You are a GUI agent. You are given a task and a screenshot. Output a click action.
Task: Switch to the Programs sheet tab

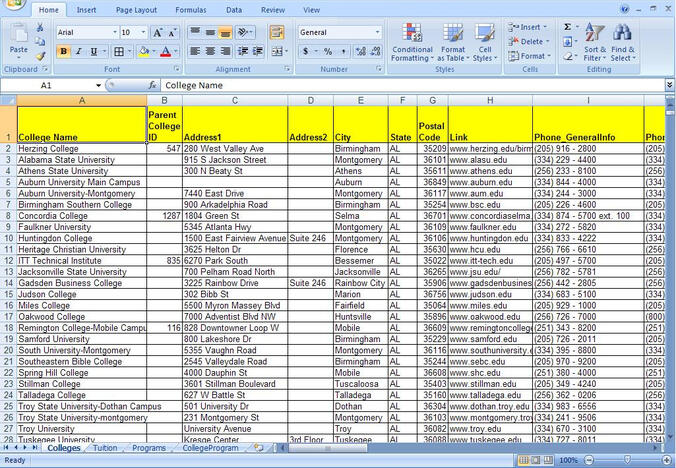[149, 448]
